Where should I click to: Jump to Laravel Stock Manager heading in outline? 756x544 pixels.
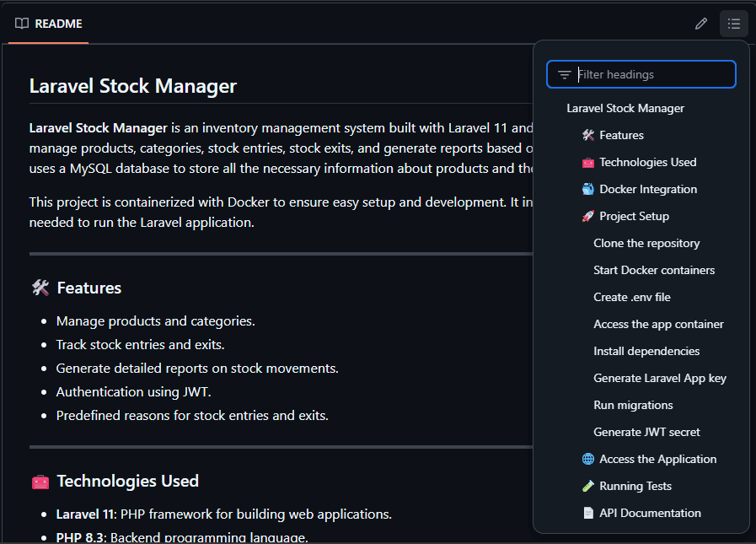point(625,108)
